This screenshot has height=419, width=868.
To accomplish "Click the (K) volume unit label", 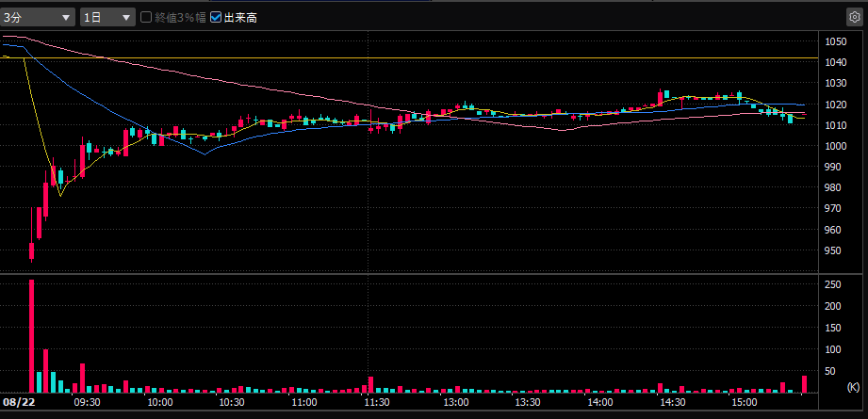I will pos(853,385).
